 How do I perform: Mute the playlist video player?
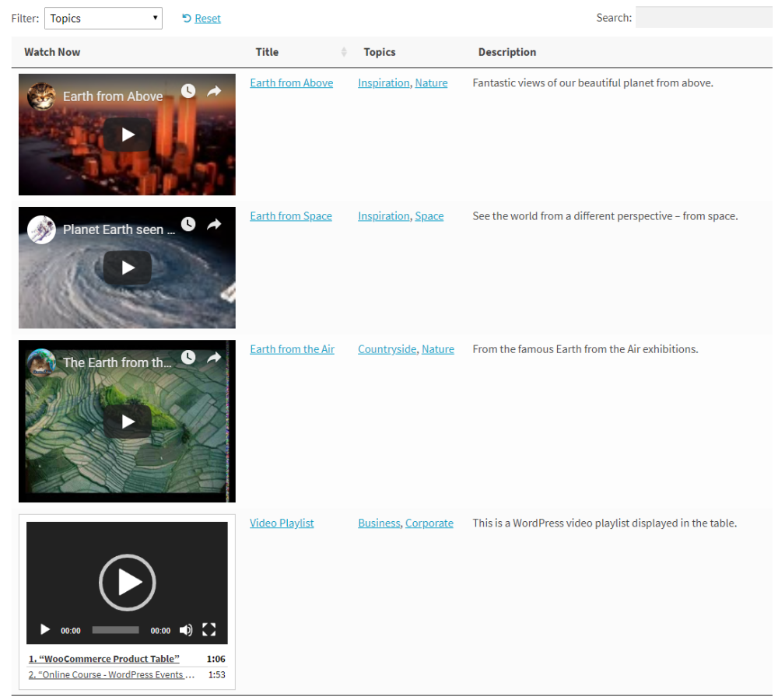click(186, 630)
